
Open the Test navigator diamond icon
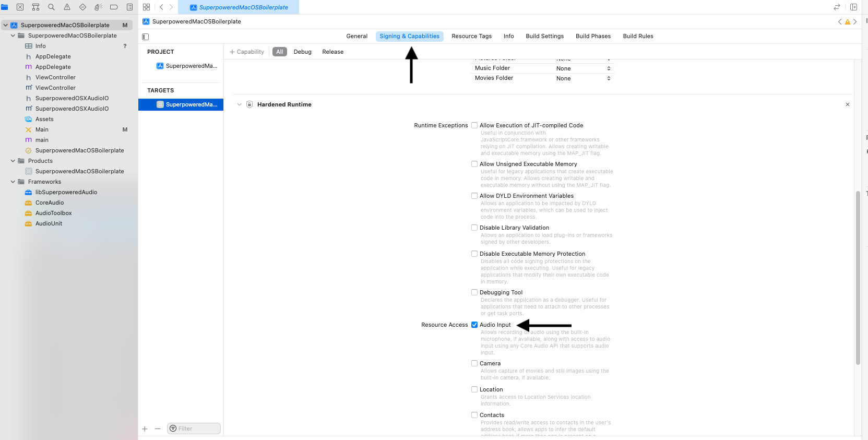click(82, 7)
